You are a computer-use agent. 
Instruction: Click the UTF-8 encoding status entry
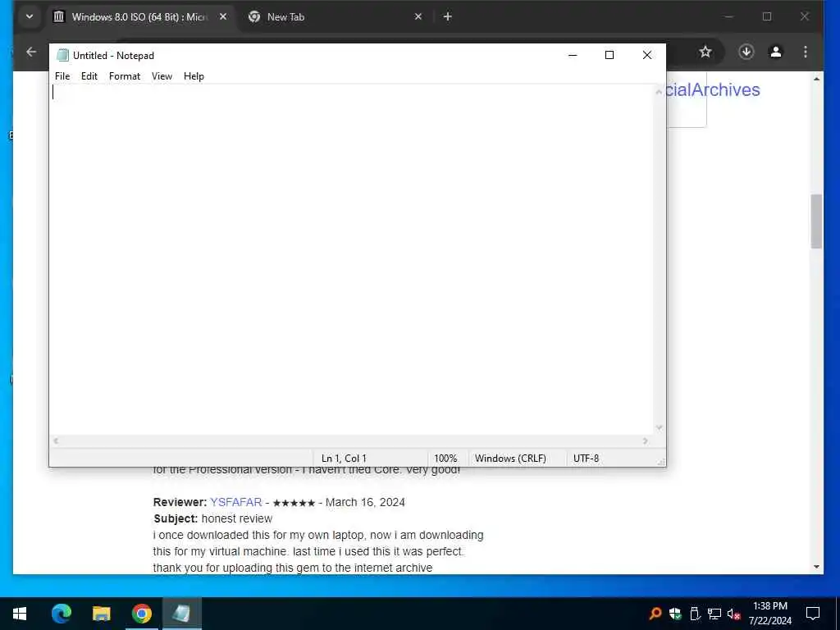click(586, 459)
